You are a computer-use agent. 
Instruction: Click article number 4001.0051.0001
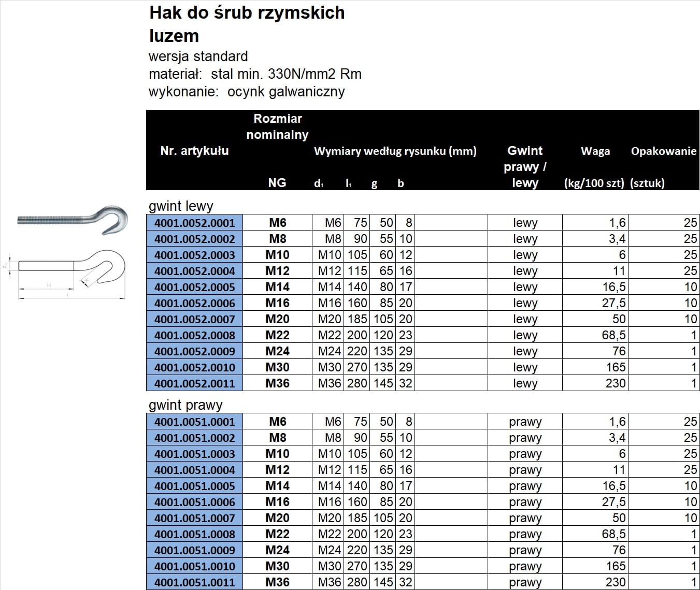194,422
